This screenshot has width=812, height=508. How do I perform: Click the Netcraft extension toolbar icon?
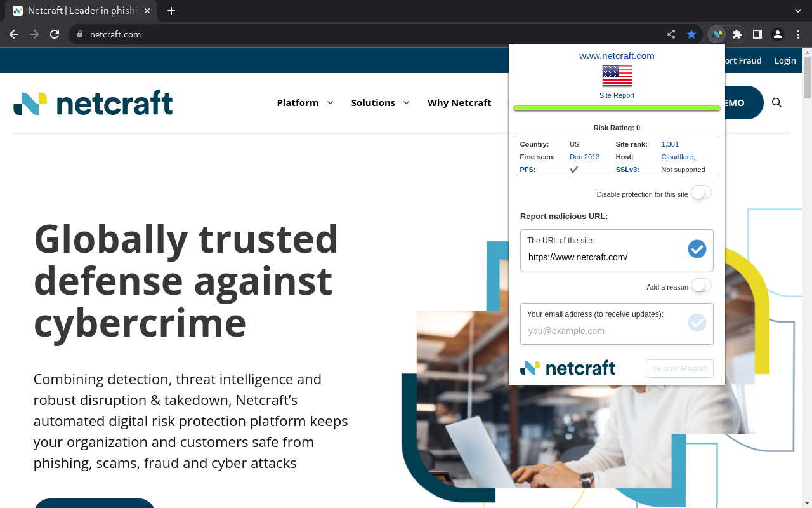tap(717, 34)
